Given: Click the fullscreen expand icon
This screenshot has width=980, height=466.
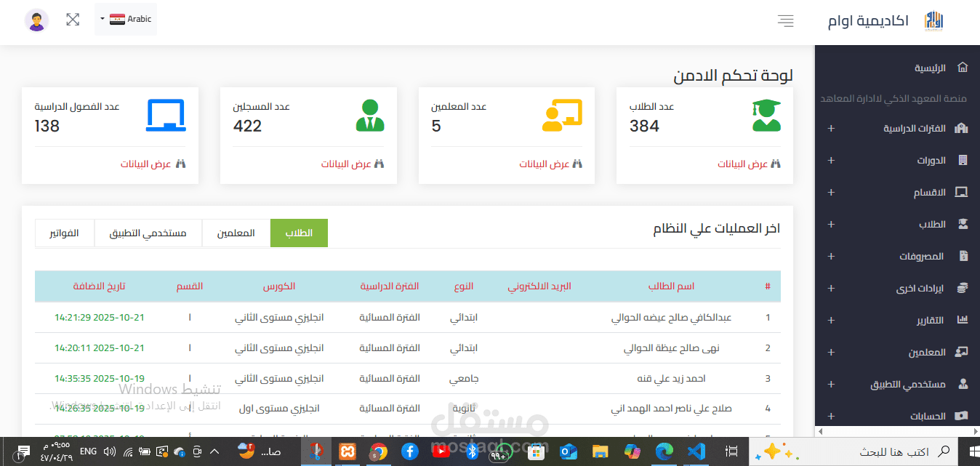Looking at the screenshot, I should point(73,20).
